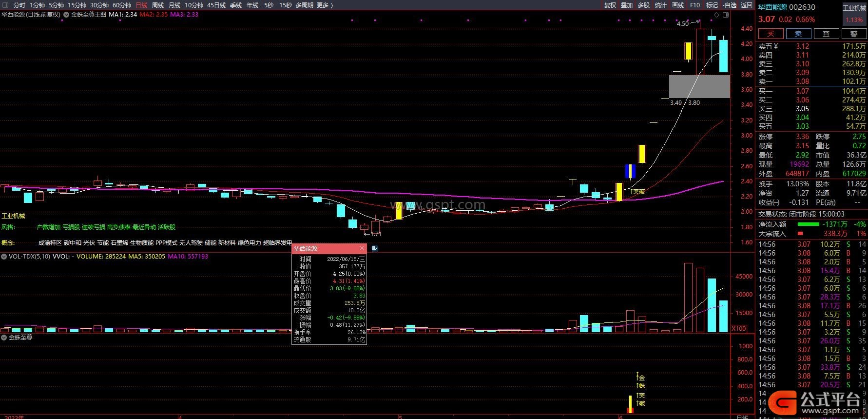Open F10 company info

pos(695,5)
